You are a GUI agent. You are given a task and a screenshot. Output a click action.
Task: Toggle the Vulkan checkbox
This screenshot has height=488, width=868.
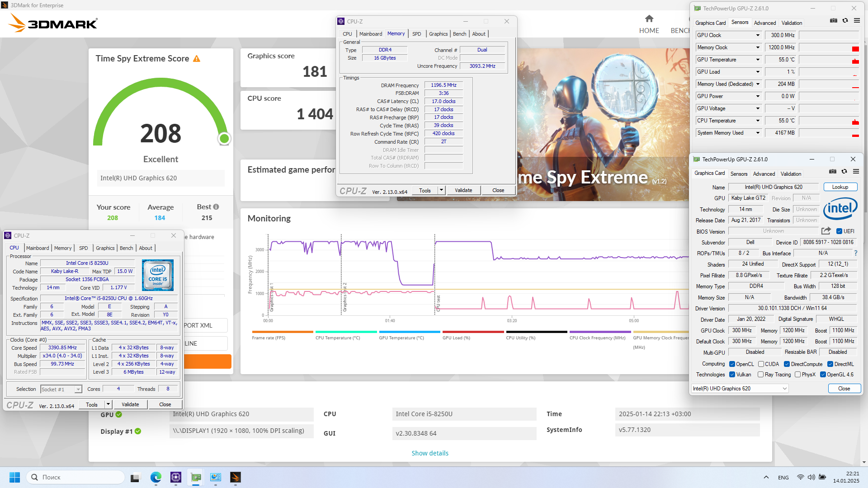(x=732, y=375)
